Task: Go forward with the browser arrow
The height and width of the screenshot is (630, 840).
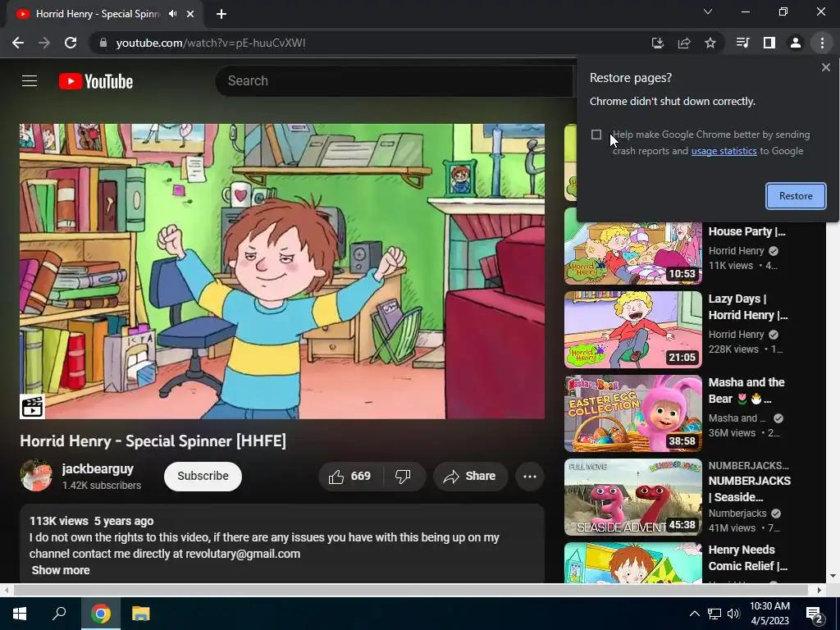Action: (x=44, y=43)
